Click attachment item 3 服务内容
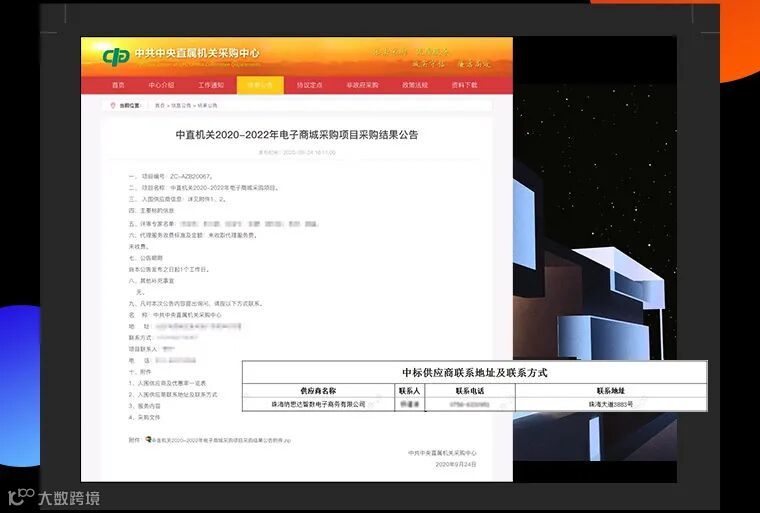 (x=144, y=406)
